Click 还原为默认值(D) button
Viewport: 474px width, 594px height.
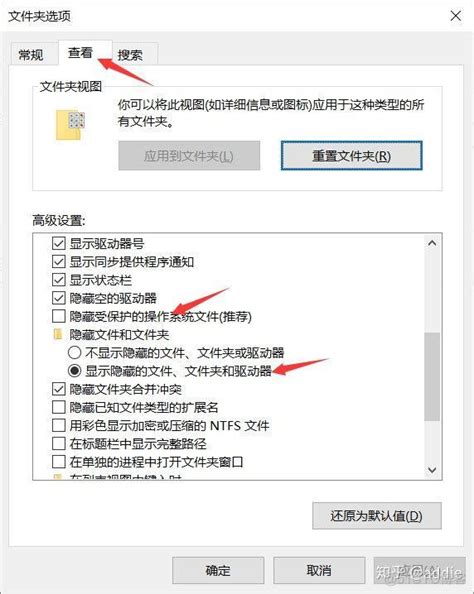tap(377, 516)
